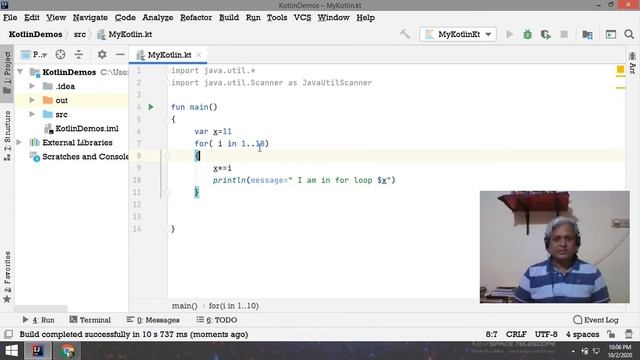Screen dimensions: 640x360
Task: Open the TODO tool window
Action: click(x=217, y=320)
